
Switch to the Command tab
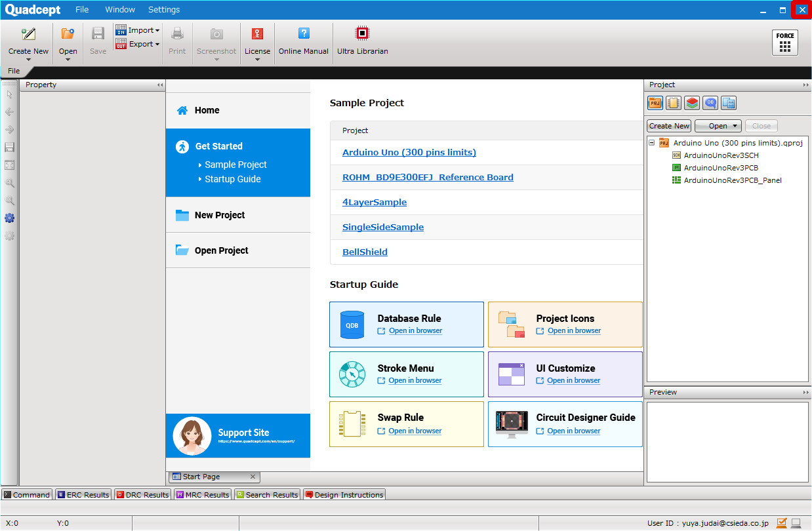[x=27, y=495]
